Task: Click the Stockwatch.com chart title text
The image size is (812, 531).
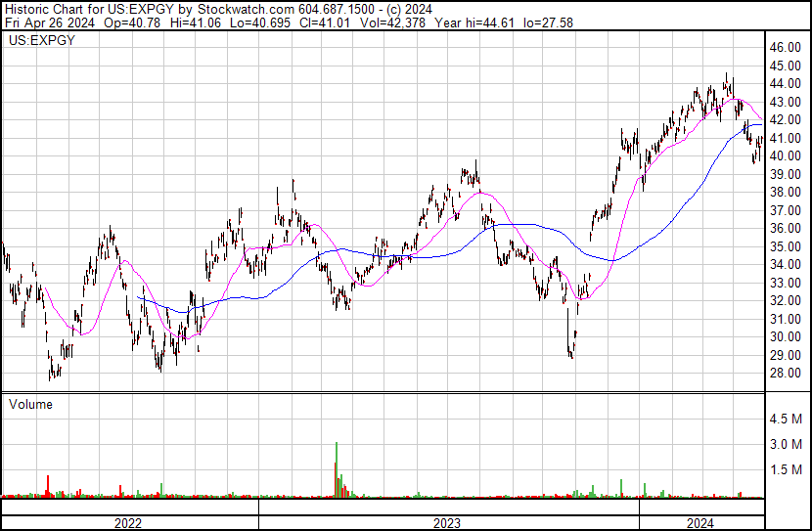Action: (246, 10)
